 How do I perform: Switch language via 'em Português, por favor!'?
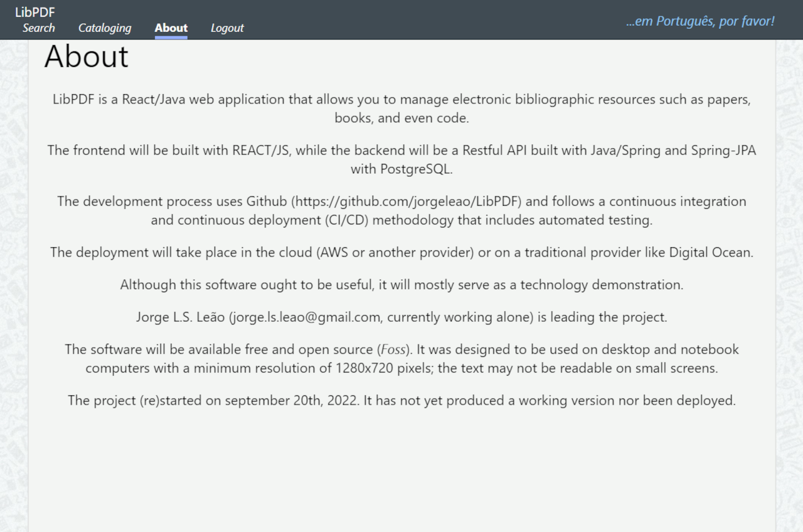(x=699, y=21)
